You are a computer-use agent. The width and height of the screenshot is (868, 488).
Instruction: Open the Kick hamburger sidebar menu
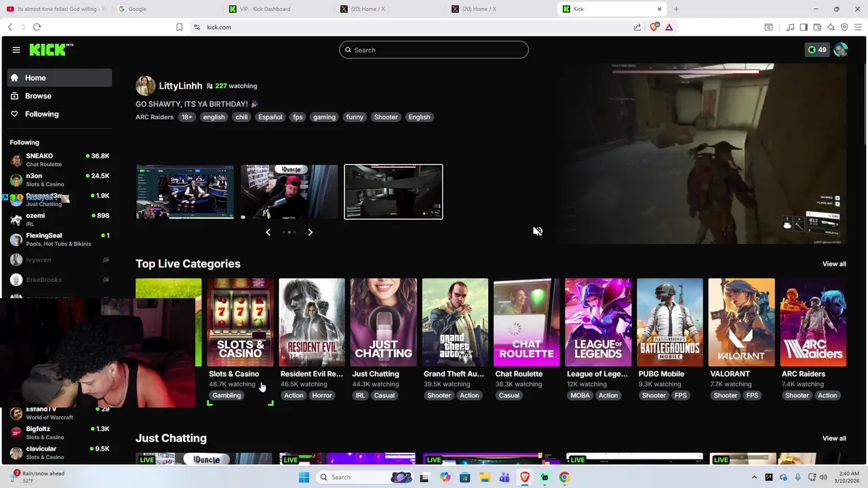pos(16,49)
